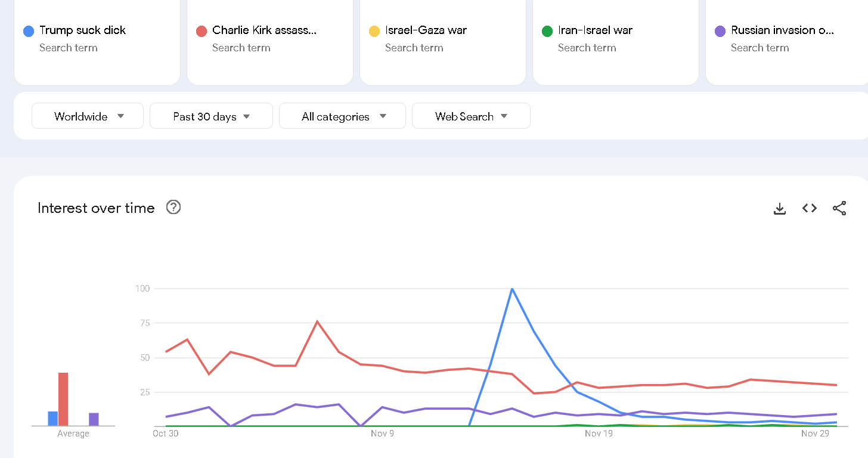Select the Russian invasion search term card

pos(782,30)
